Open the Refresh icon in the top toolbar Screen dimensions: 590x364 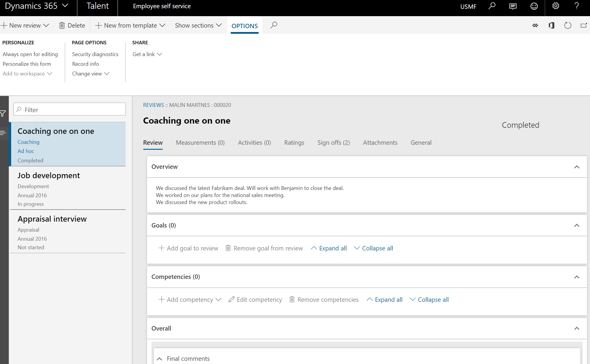[567, 25]
